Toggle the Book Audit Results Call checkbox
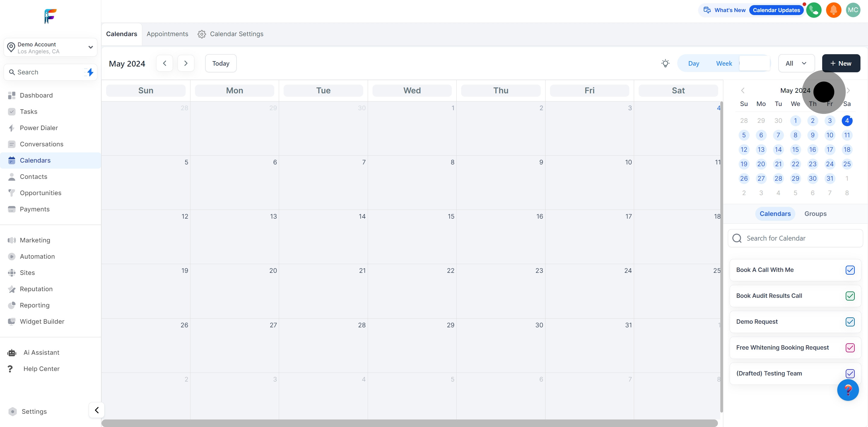868x427 pixels. coord(850,296)
